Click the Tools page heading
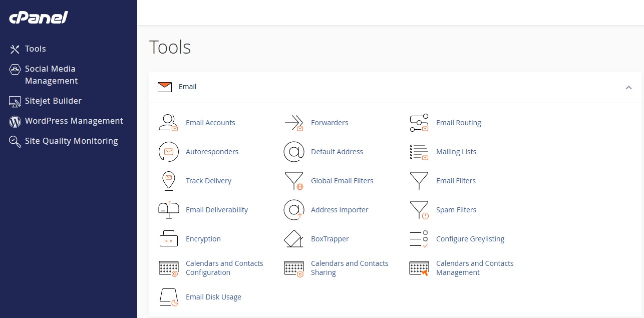Image resolution: width=644 pixels, height=318 pixels. point(170,47)
